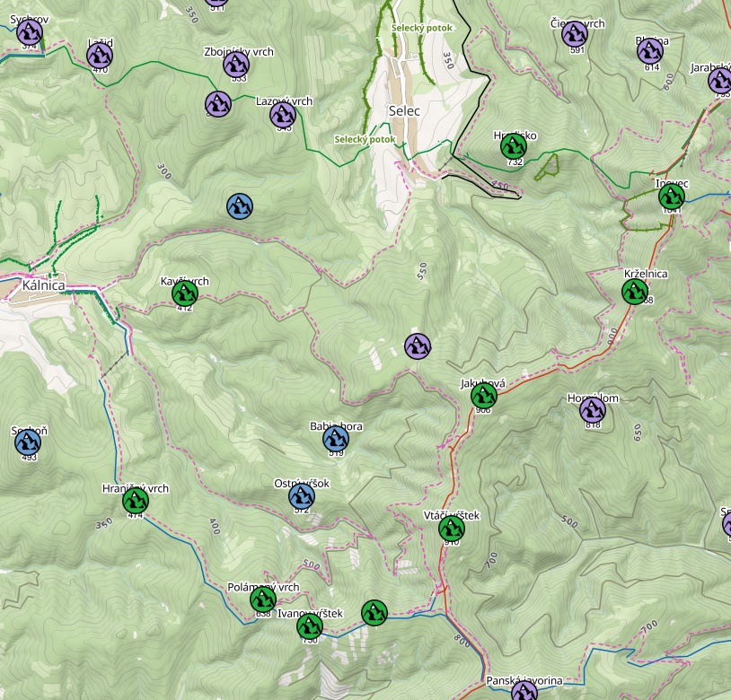731x700 pixels.
Task: Select the Inovec summit marker
Action: coord(671,196)
